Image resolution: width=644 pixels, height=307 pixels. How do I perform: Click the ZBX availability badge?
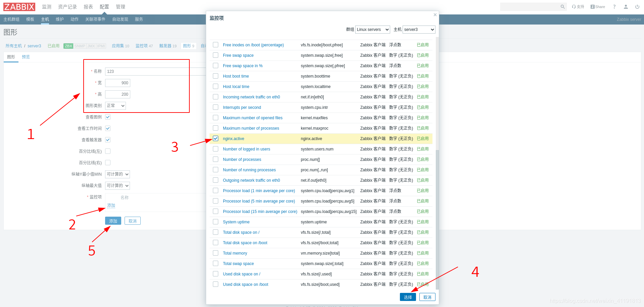[68, 46]
